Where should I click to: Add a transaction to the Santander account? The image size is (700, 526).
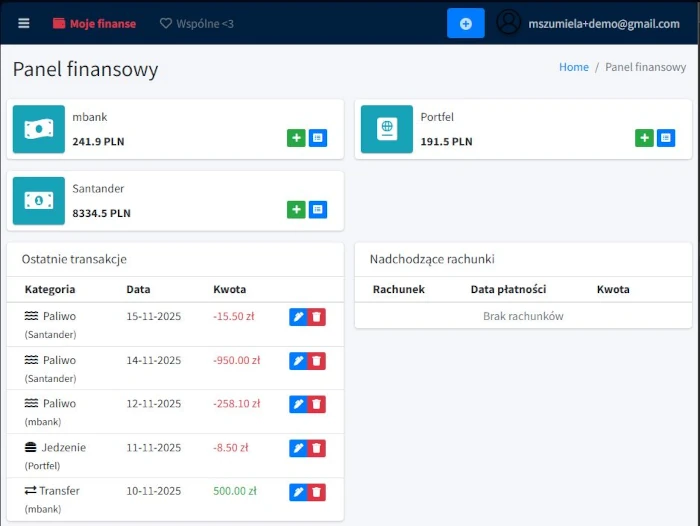(296, 209)
